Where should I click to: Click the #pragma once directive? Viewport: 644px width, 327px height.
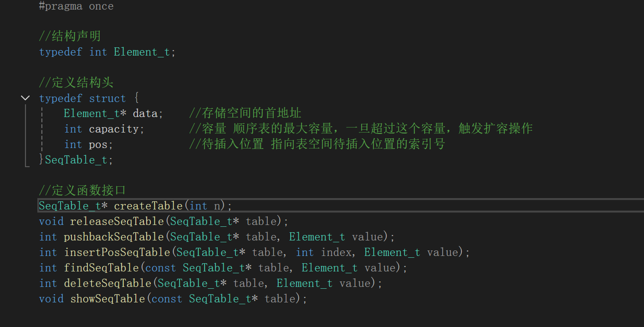(76, 6)
